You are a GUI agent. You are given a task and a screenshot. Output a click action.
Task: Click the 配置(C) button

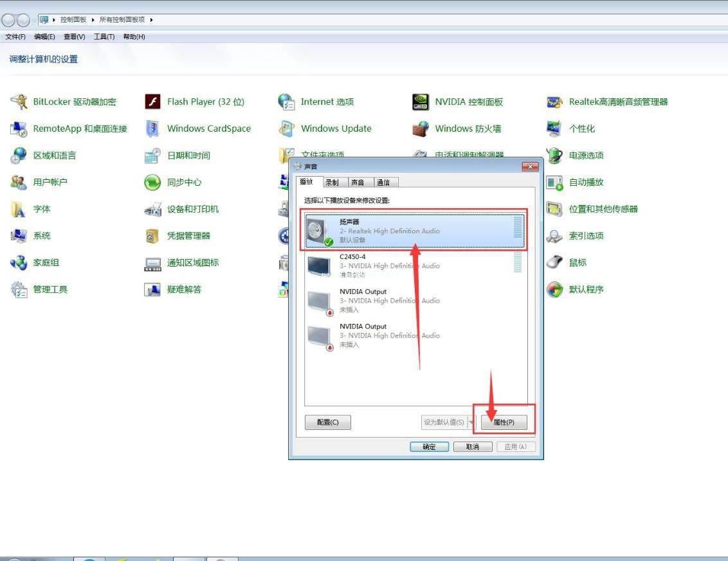tap(328, 422)
